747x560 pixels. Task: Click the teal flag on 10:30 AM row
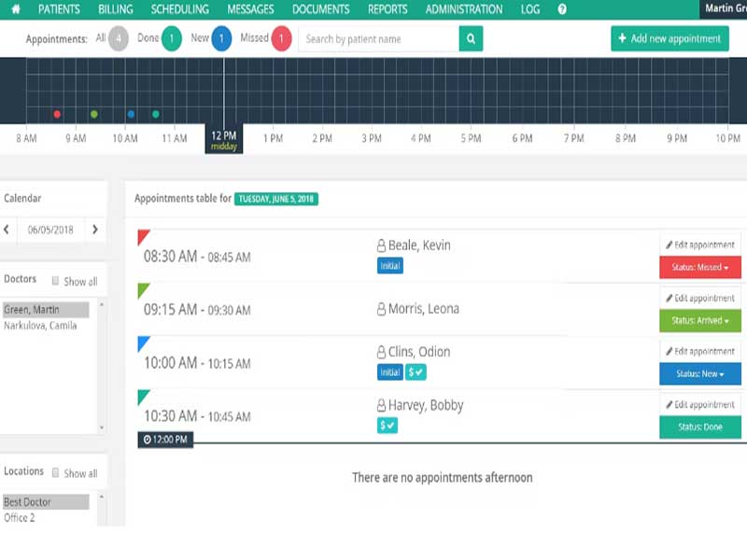[143, 396]
